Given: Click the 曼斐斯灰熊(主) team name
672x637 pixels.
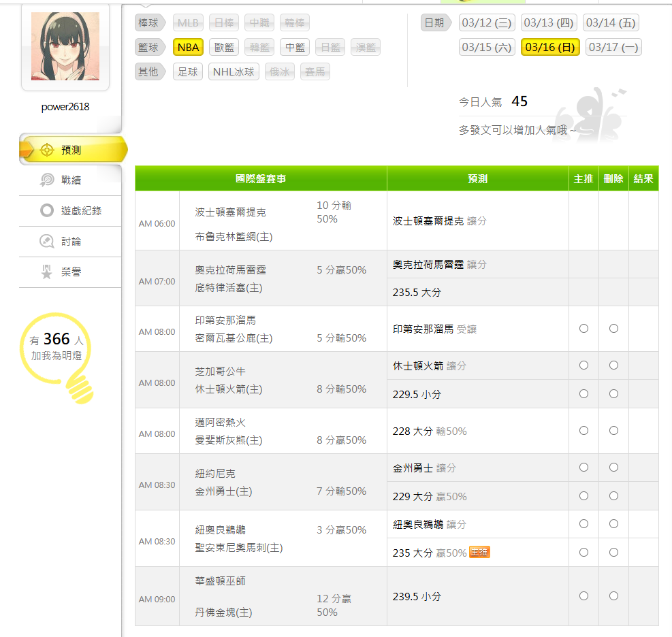Looking at the screenshot, I should [229, 440].
